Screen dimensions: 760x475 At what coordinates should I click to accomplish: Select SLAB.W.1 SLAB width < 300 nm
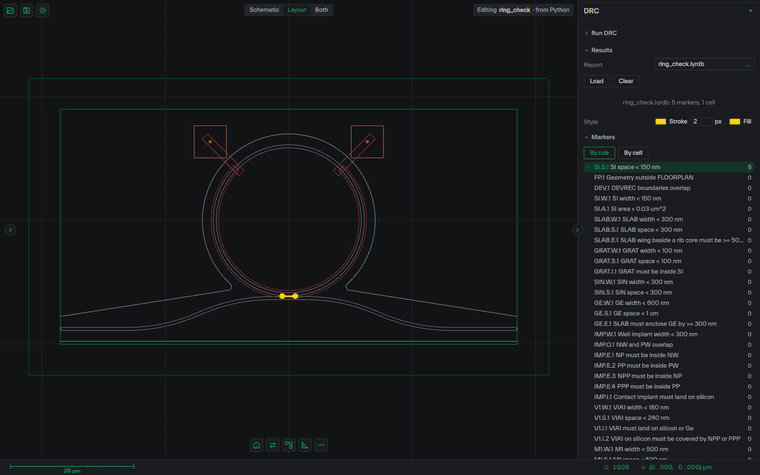click(668, 219)
